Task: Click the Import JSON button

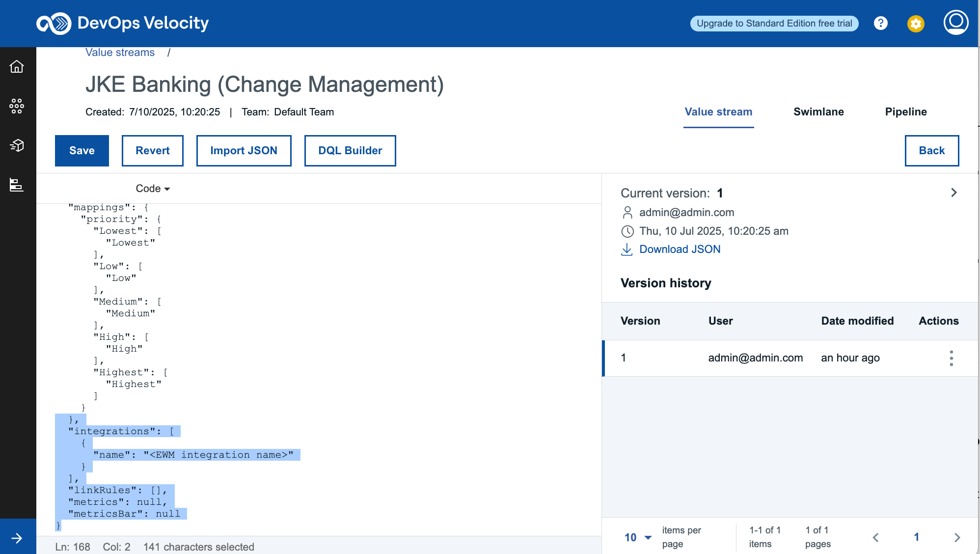Action: 244,151
